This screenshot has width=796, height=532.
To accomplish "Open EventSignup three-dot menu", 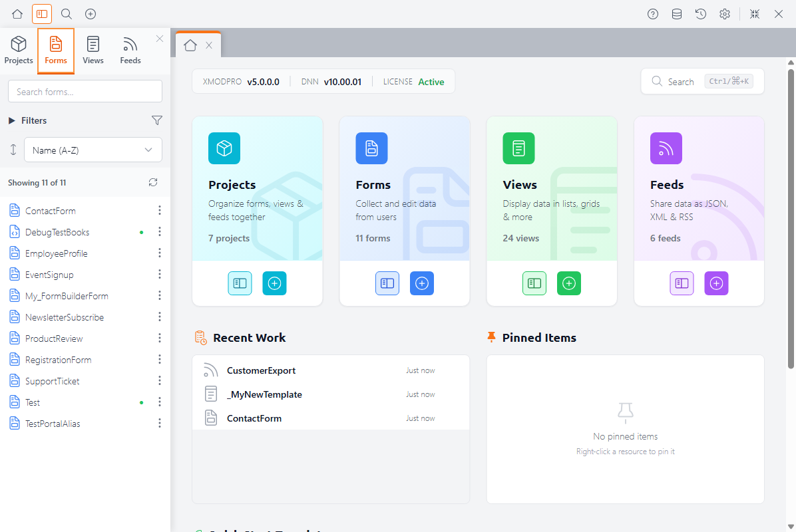I will click(x=160, y=275).
